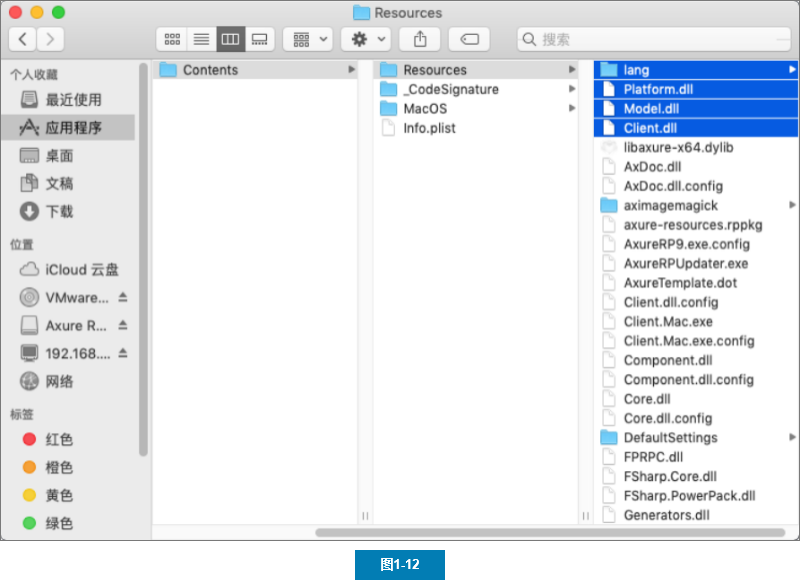Select aximagemagick folder
Viewport: 800px width, 580px height.
pyautogui.click(x=696, y=206)
